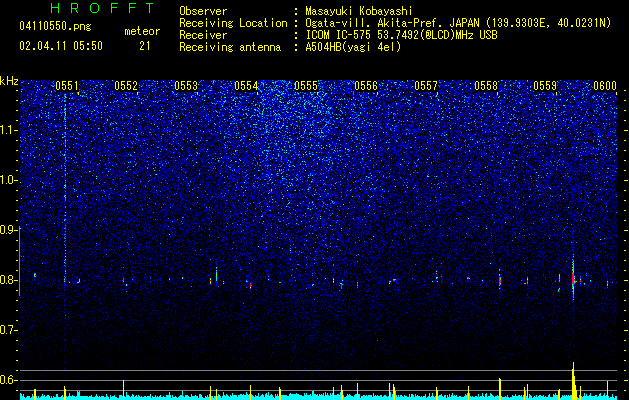The image size is (629, 400).
Task: Click the 1.1 kHz axis label
Action: (9, 130)
